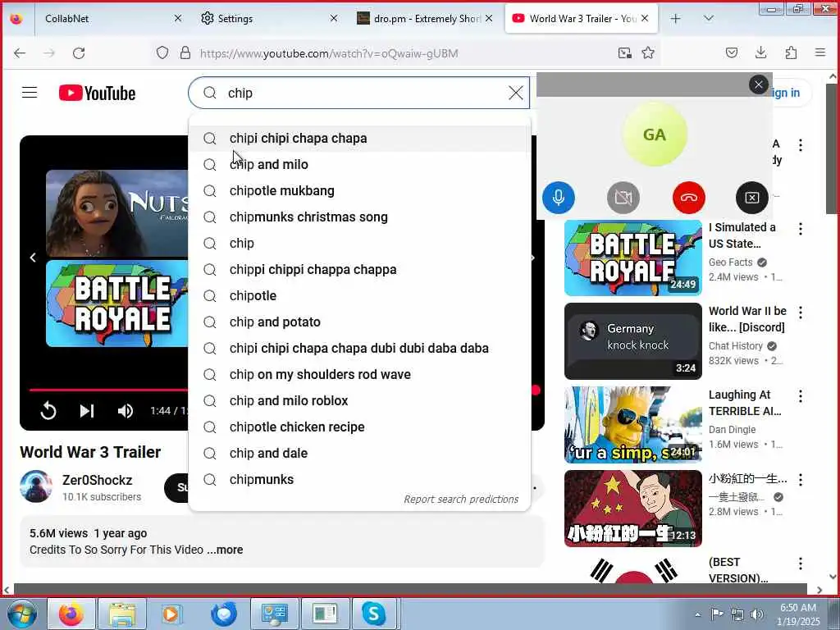The width and height of the screenshot is (840, 630).
Task: Open the YouTube hamburger guide menu
Action: pos(30,93)
